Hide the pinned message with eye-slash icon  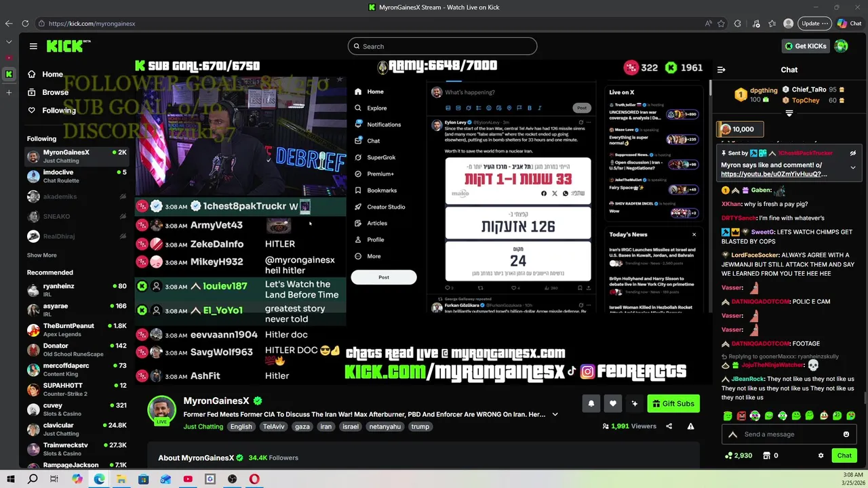(x=853, y=153)
